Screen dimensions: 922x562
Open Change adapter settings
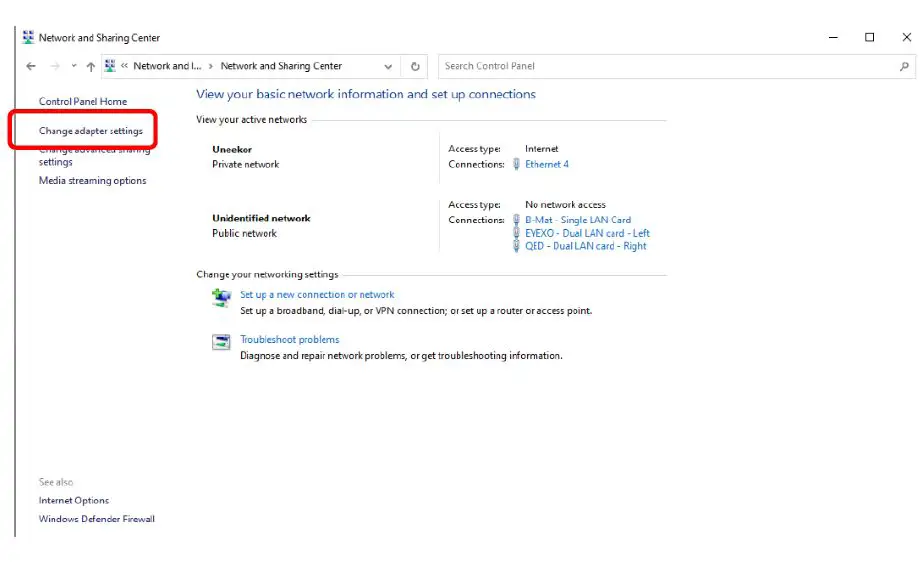[91, 131]
